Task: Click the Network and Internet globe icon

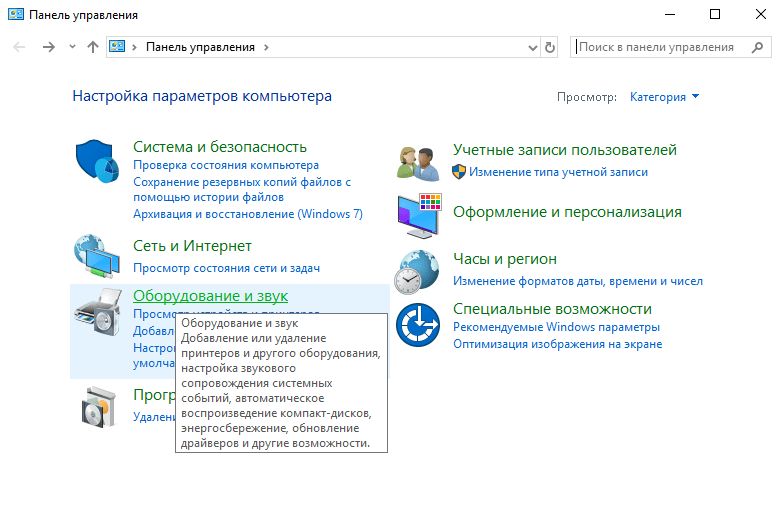Action: point(98,256)
